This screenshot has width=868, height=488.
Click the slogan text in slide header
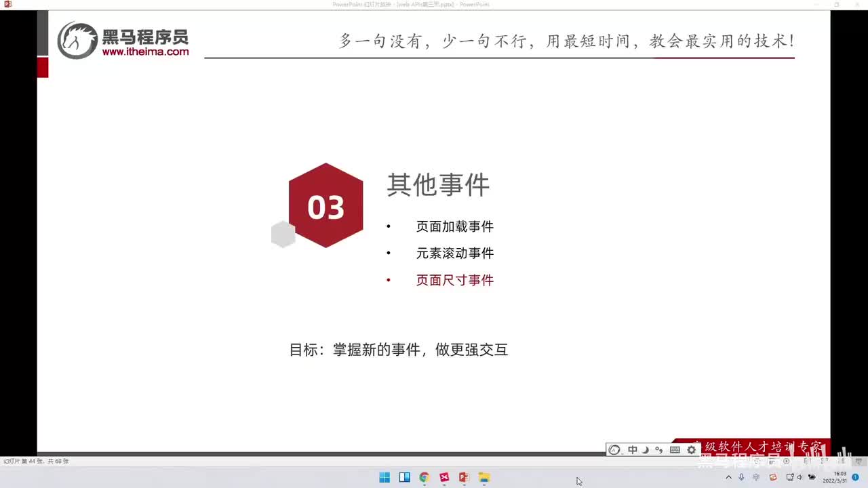566,41
